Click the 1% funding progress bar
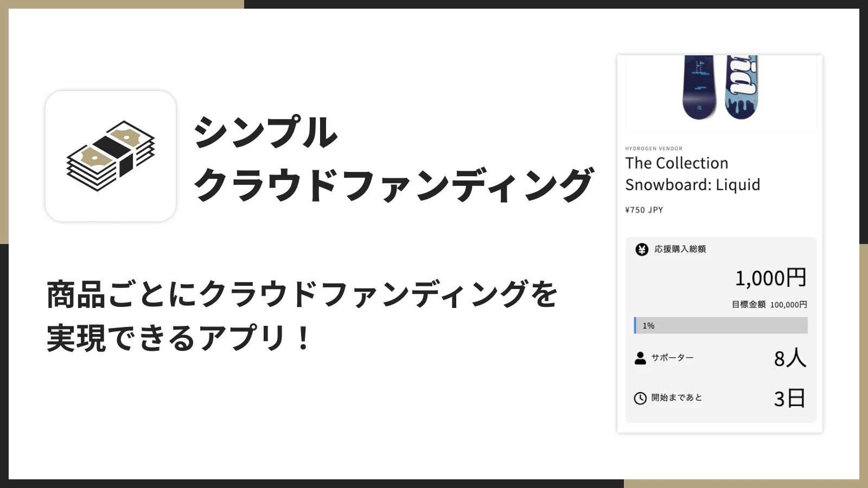 pos(720,325)
